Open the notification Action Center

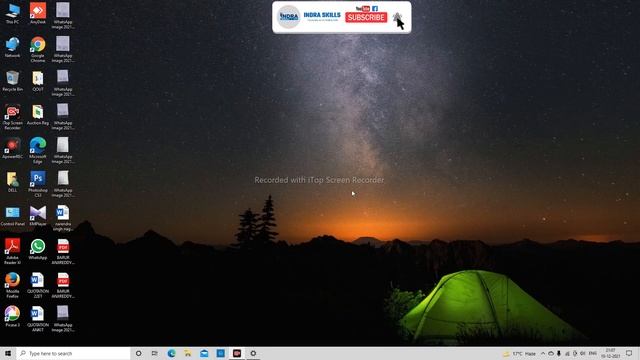629,353
